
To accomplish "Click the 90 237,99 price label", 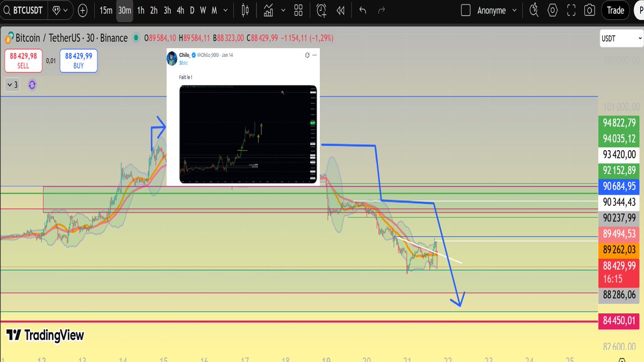I will pyautogui.click(x=619, y=218).
